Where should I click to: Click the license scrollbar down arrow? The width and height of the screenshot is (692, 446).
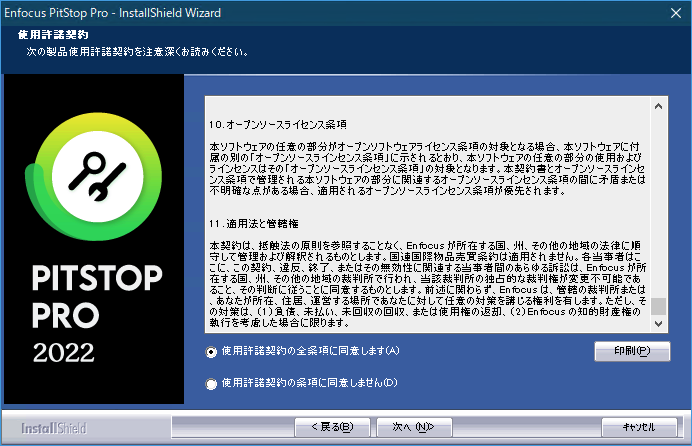pyautogui.click(x=658, y=323)
